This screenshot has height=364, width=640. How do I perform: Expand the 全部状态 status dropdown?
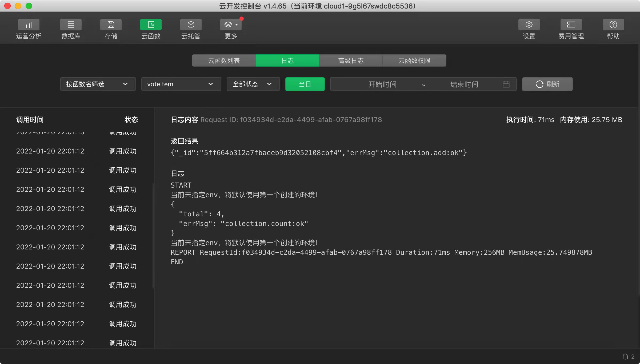click(253, 84)
